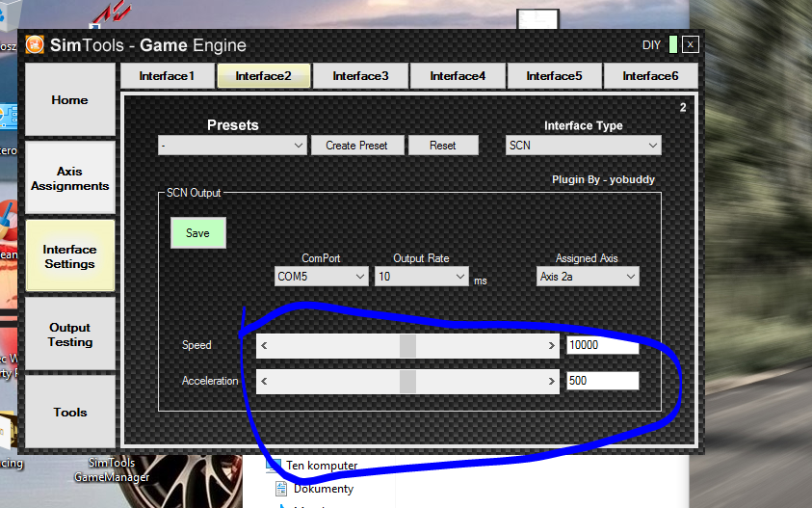Click the Ten komputer icon
Screen dimensions: 812x508
(274, 465)
